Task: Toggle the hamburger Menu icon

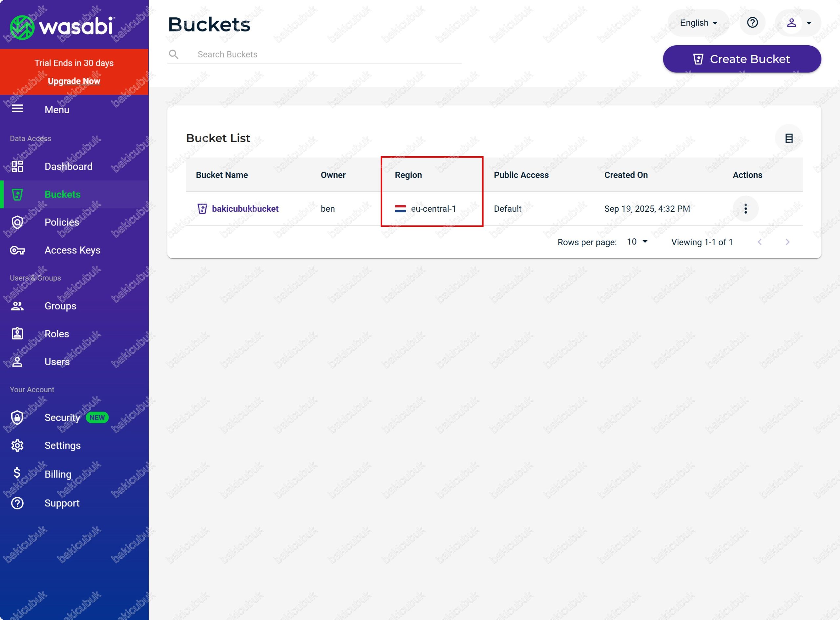Action: tap(17, 109)
